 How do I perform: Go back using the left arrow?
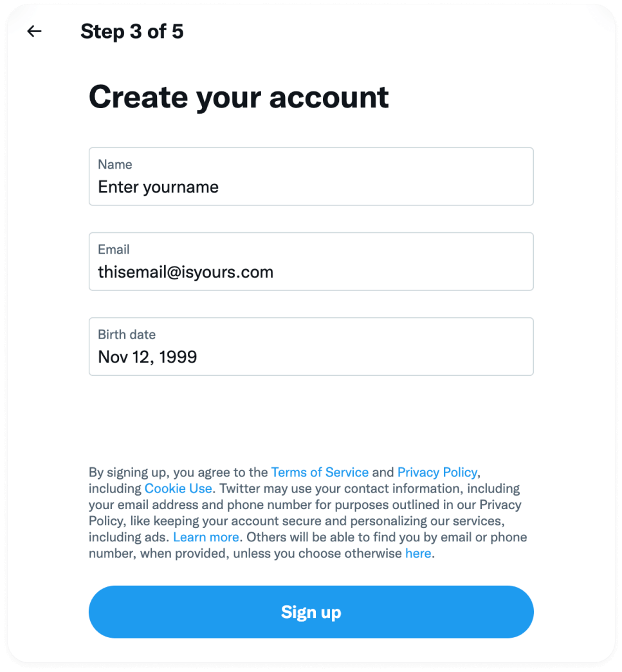tap(34, 31)
